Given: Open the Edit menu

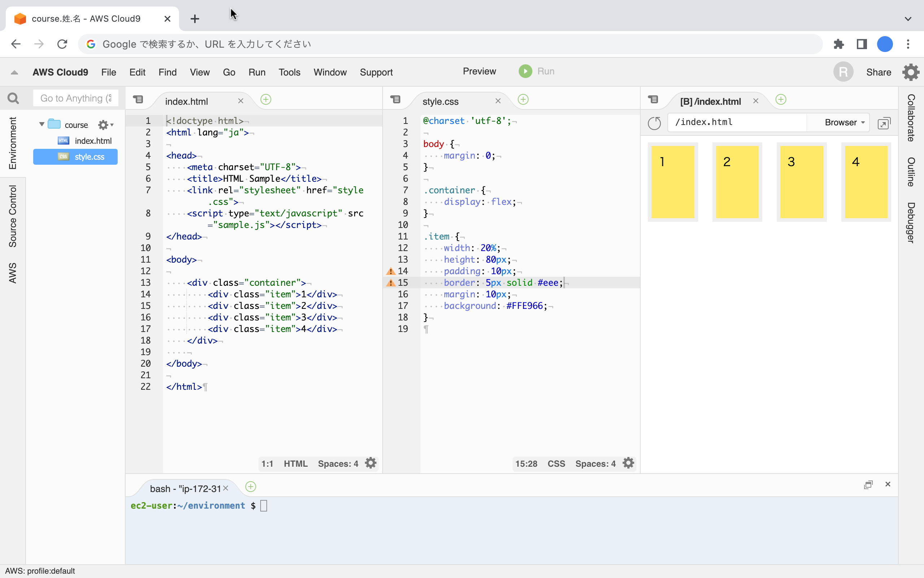Looking at the screenshot, I should point(137,72).
